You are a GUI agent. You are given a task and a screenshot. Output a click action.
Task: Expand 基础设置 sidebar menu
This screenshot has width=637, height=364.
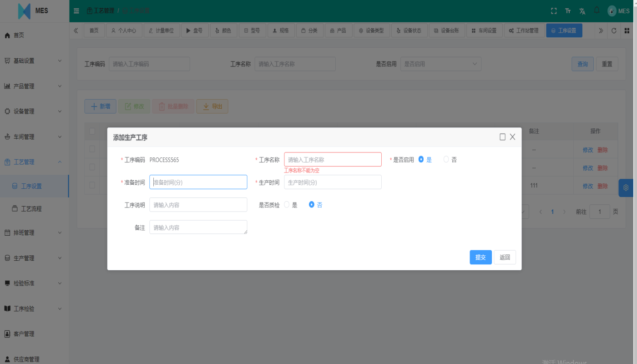[x=35, y=61]
